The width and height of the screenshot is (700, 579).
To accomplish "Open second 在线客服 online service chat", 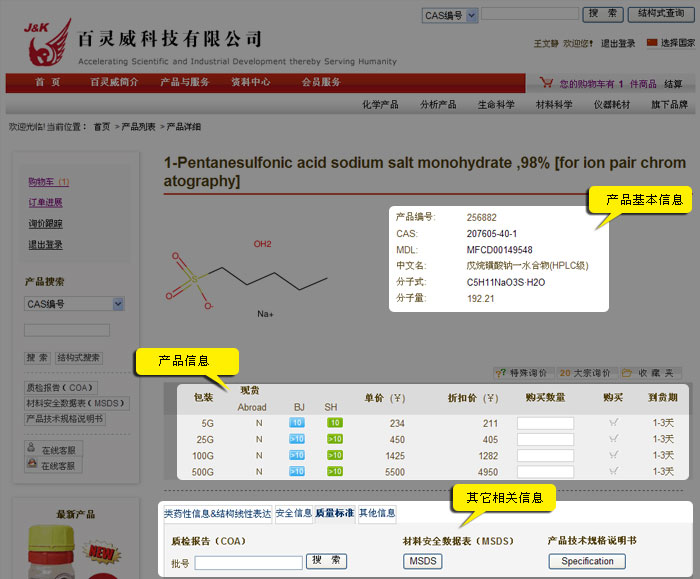I will (53, 465).
